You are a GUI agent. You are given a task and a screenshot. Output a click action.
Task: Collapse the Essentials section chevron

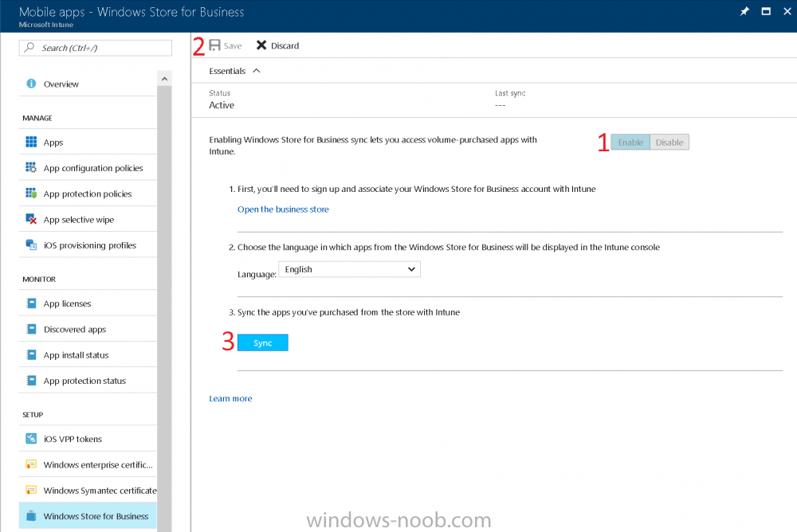click(x=257, y=71)
